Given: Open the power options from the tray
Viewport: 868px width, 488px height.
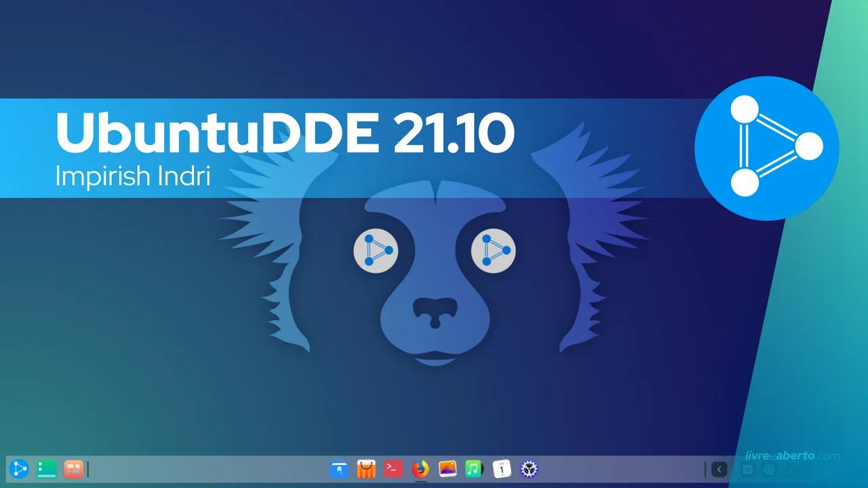Looking at the screenshot, I should click(769, 469).
